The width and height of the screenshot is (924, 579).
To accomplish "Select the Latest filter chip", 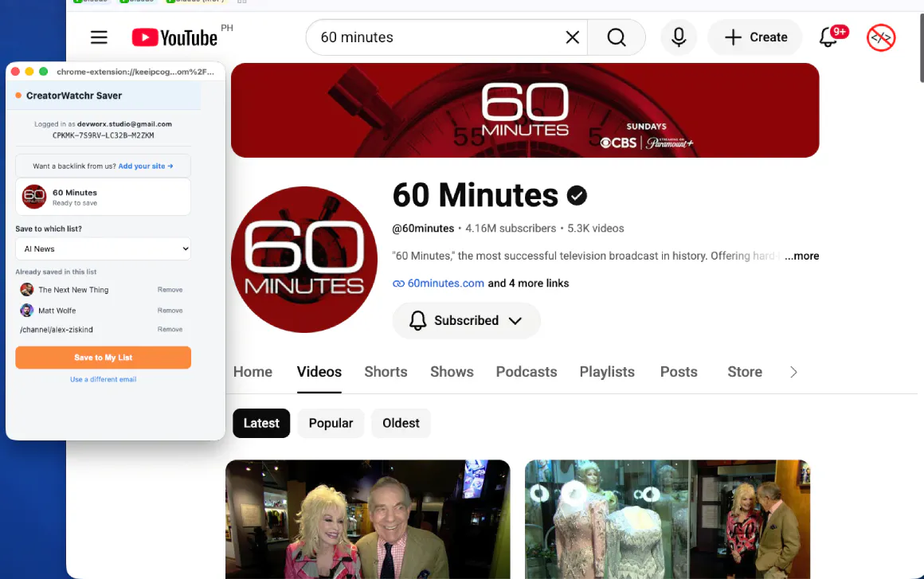I will point(261,423).
